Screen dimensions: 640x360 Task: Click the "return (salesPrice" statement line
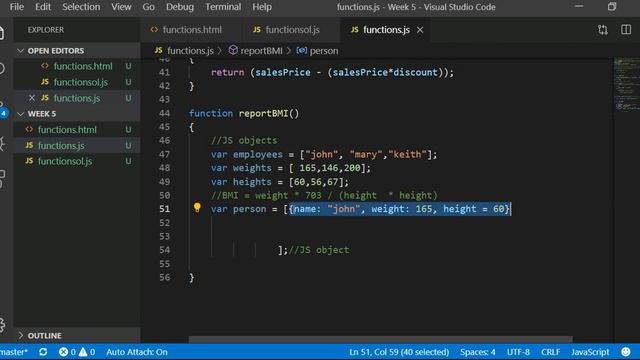tap(332, 72)
